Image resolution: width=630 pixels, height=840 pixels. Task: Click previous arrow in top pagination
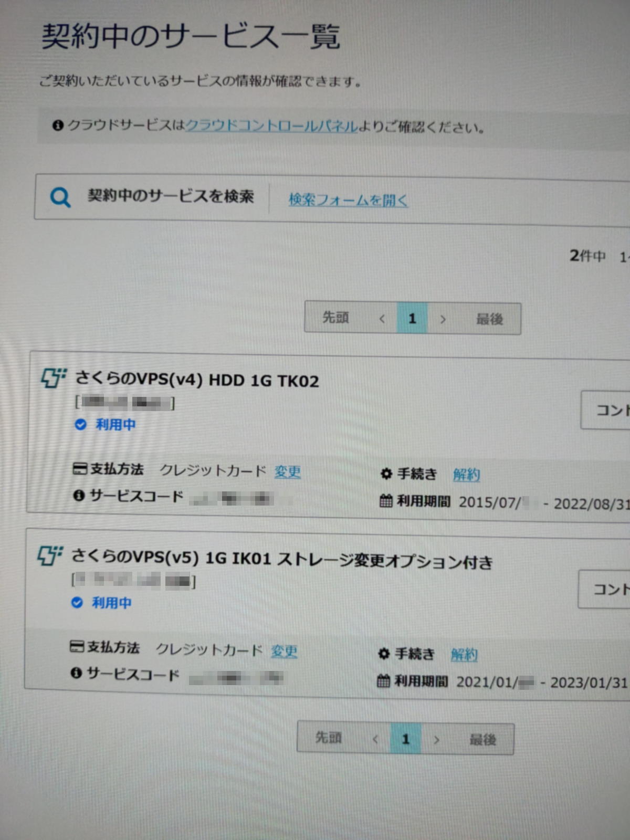[382, 318]
